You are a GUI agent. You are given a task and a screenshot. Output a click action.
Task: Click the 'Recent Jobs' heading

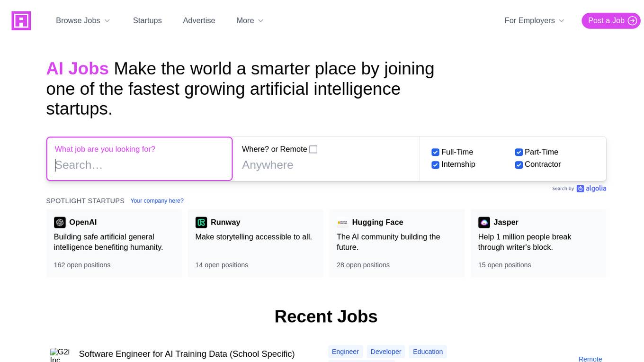(326, 317)
